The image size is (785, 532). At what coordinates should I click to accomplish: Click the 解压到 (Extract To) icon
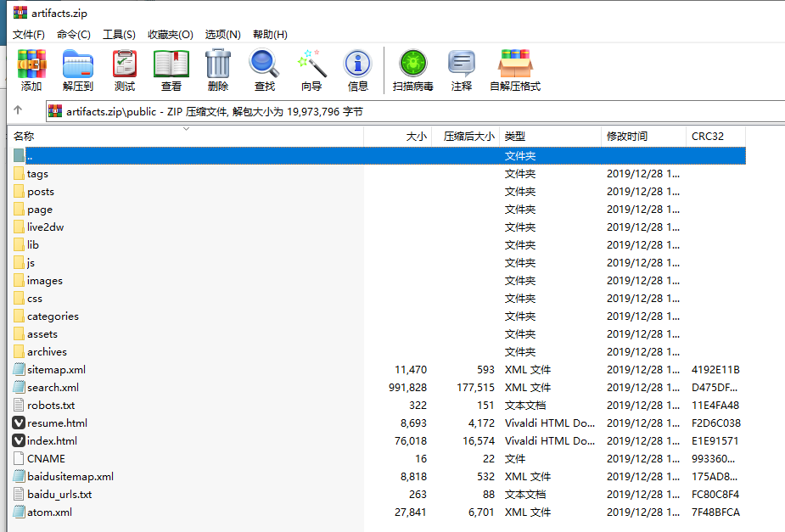pos(78,70)
